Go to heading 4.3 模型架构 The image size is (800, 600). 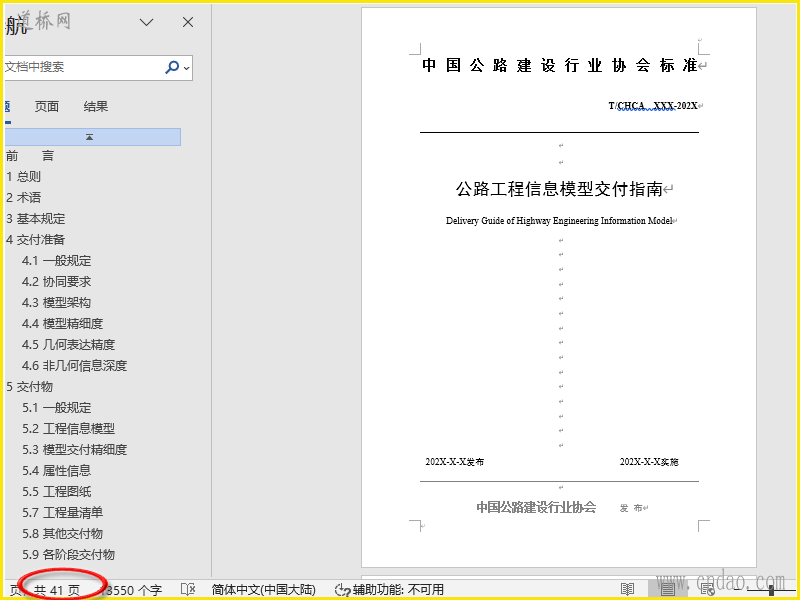coord(57,303)
